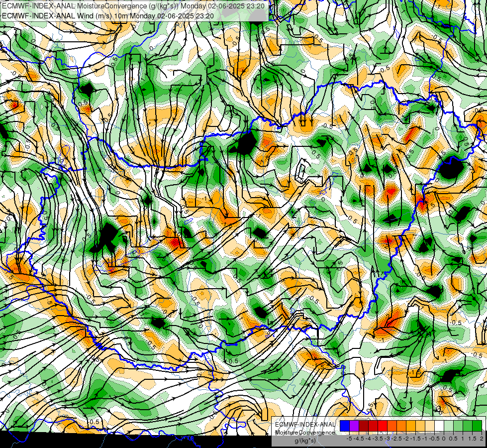Select the blue legend swatch left of -5

[x=345, y=426]
